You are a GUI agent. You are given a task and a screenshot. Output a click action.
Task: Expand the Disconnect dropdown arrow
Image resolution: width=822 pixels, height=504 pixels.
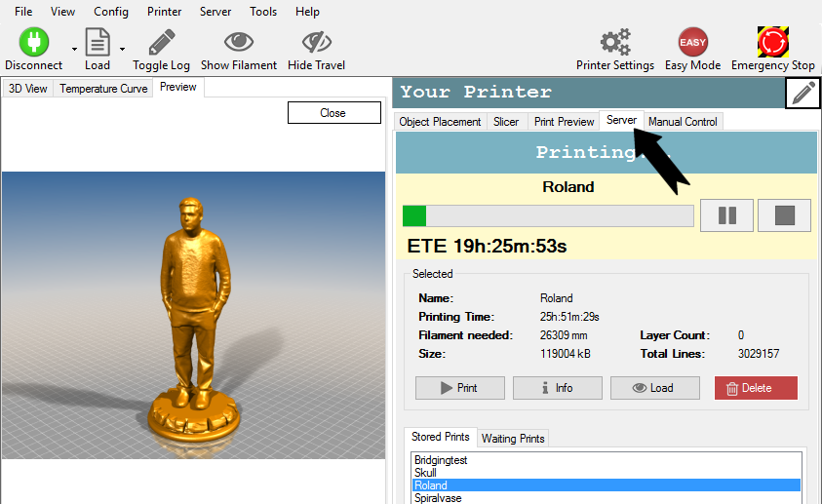[x=74, y=49]
